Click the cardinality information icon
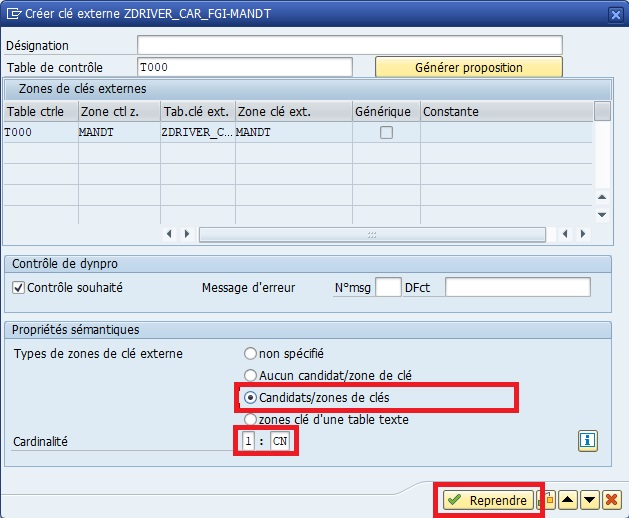 pyautogui.click(x=588, y=440)
